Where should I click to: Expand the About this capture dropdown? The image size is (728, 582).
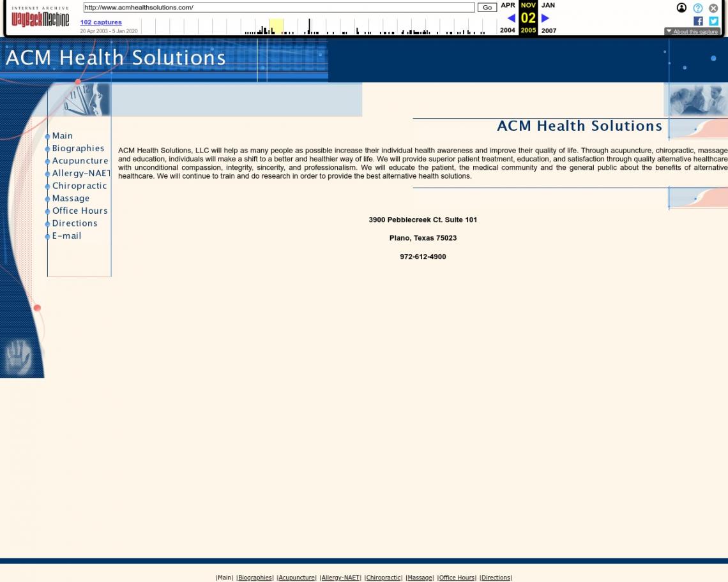click(x=692, y=31)
